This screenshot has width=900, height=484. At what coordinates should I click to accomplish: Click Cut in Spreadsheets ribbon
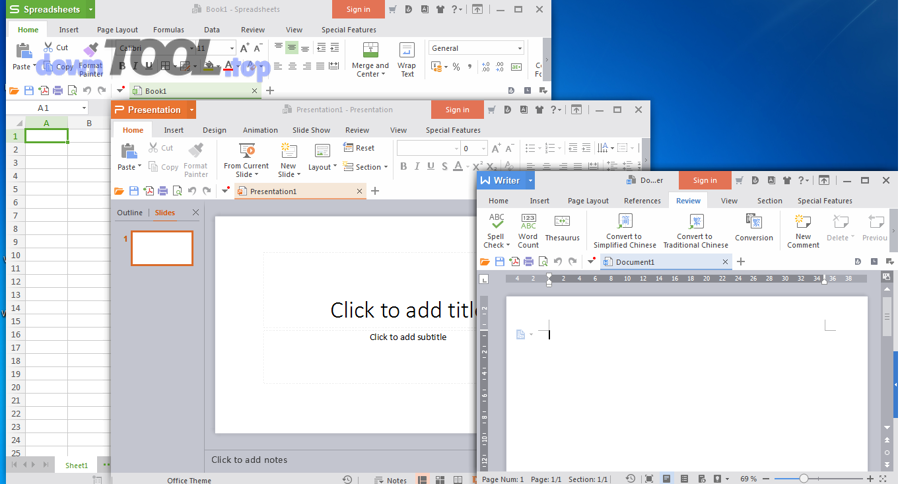tap(56, 48)
